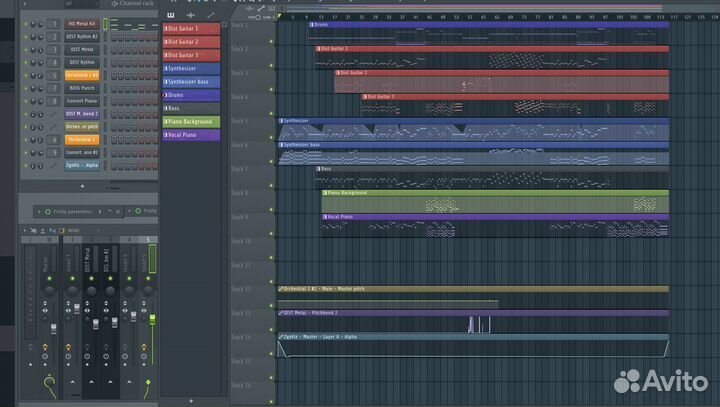Image resolution: width=720 pixels, height=407 pixels.
Task: Open the Orchestral 2 #2 channel button
Action: (x=82, y=75)
